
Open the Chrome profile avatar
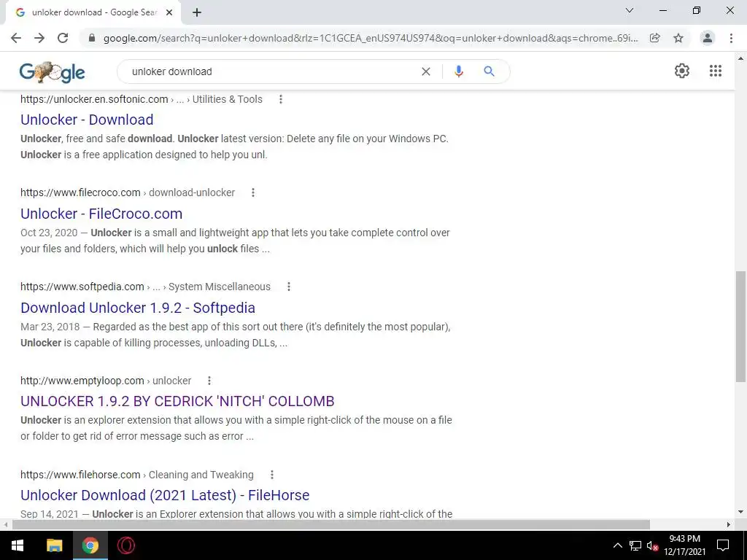pyautogui.click(x=708, y=38)
